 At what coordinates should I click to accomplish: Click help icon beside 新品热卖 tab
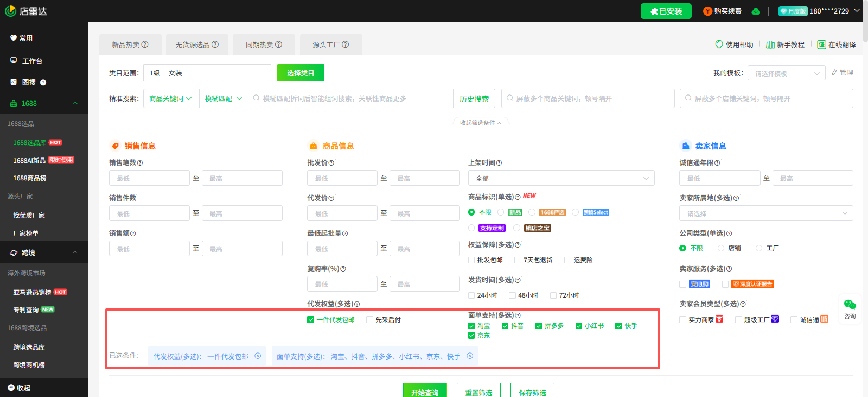(x=145, y=45)
